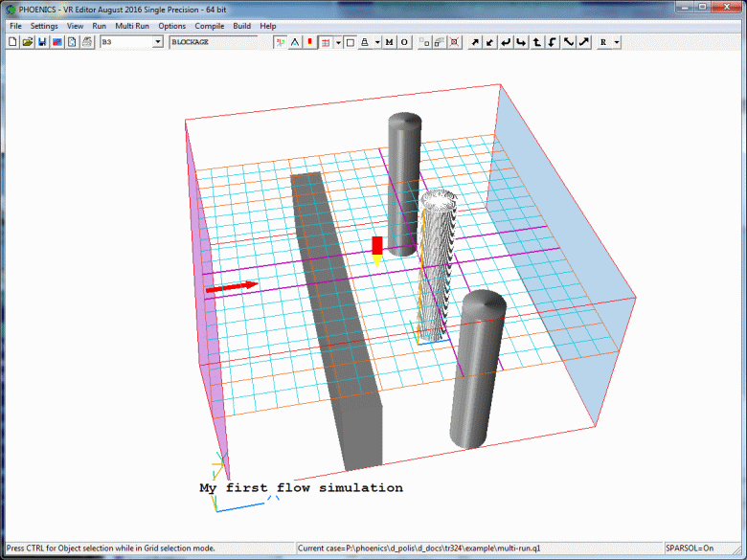Click the down-left arrow view icon
747x560 pixels.
click(490, 42)
